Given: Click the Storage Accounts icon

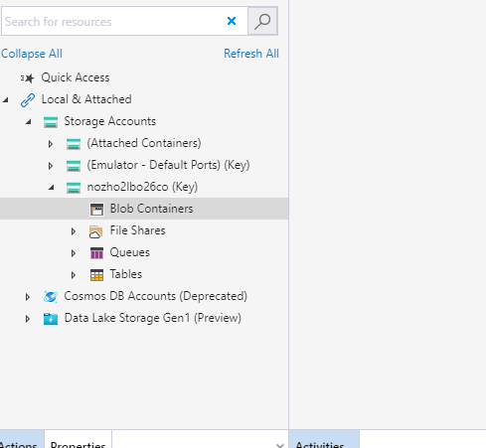Looking at the screenshot, I should pyautogui.click(x=51, y=122).
